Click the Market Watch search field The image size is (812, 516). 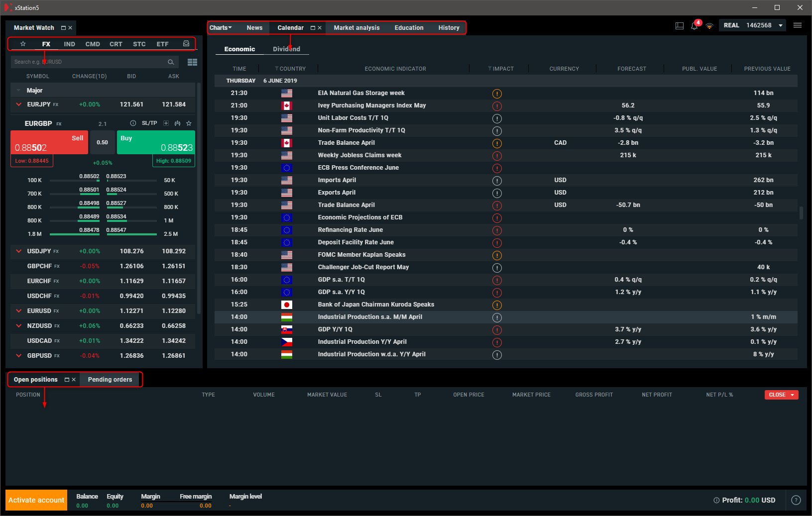pos(95,62)
